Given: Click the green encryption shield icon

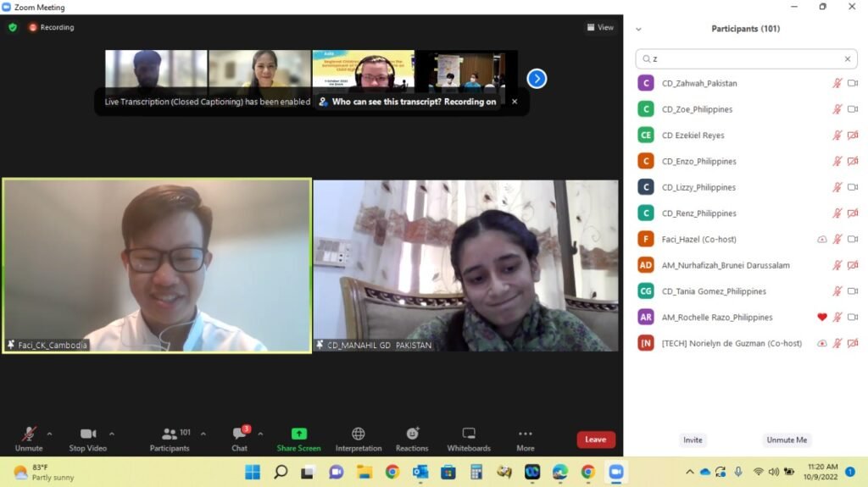Looking at the screenshot, I should click(13, 27).
